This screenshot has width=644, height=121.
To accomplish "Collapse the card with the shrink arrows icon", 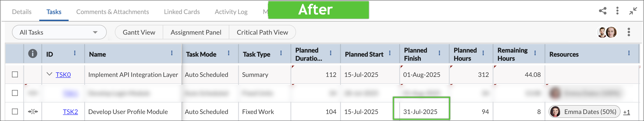I will click(633, 11).
